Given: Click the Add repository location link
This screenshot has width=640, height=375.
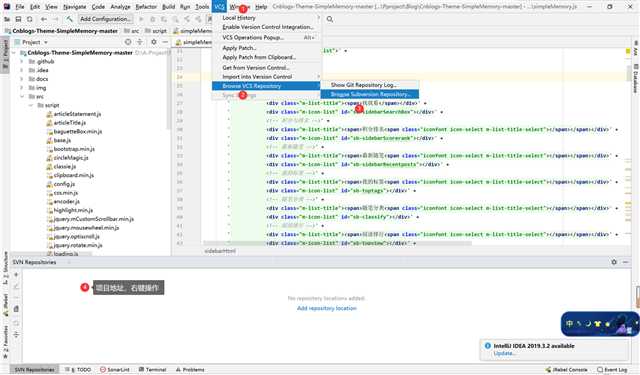Looking at the screenshot, I should point(327,308).
